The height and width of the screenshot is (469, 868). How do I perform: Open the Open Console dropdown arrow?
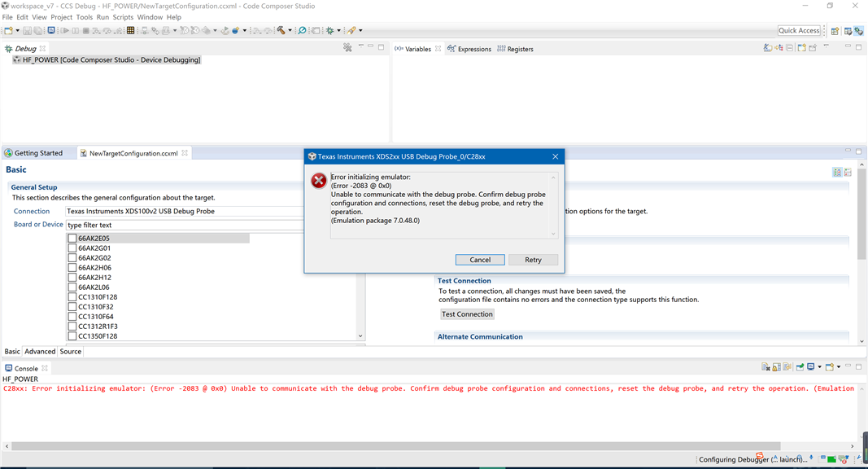click(x=839, y=367)
